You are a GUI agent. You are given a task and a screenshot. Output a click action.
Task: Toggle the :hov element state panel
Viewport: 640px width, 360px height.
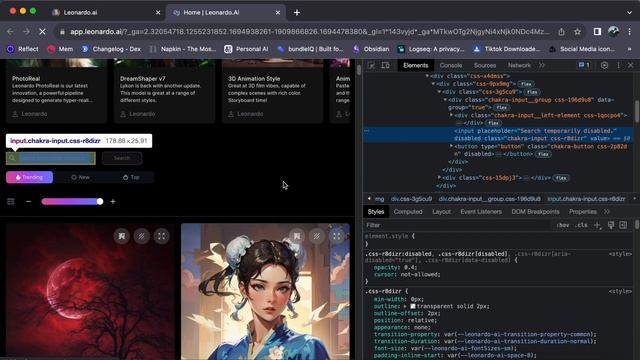pos(563,225)
